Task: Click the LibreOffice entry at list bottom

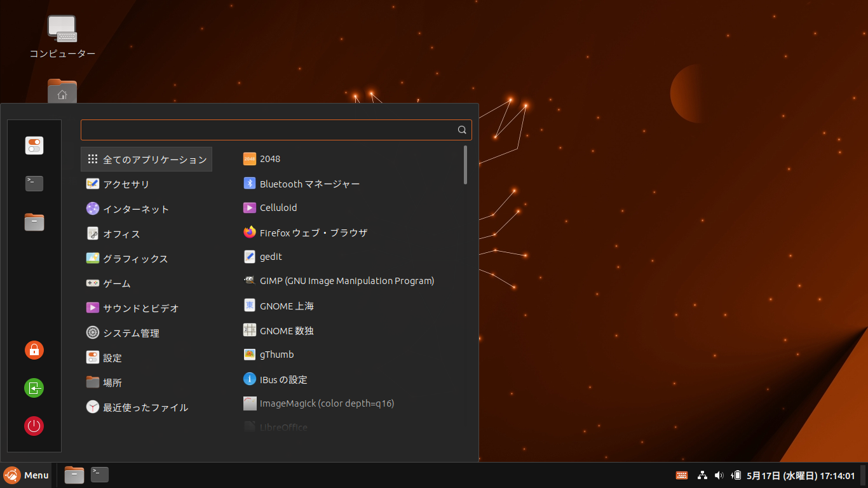Action: click(x=276, y=427)
